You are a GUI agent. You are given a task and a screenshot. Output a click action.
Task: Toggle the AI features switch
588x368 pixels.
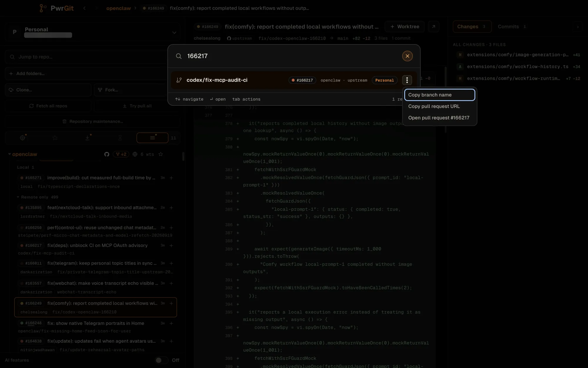161,360
